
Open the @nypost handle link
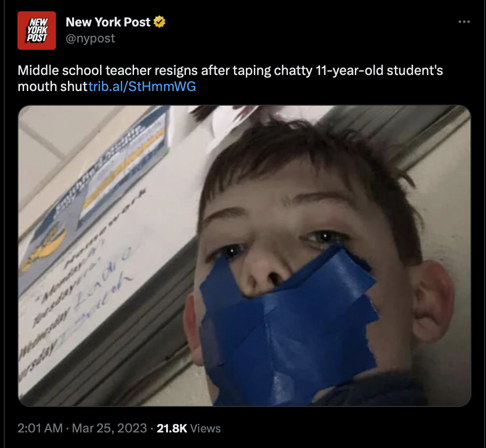tap(90, 38)
